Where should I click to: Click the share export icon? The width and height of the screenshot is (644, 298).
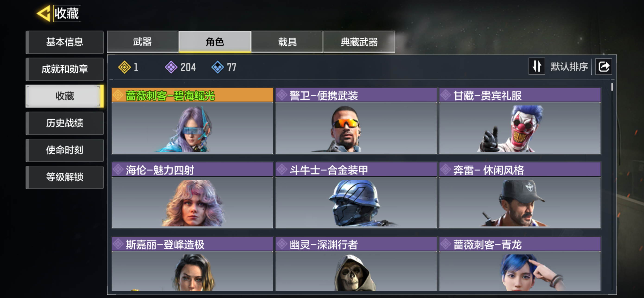[x=603, y=67]
